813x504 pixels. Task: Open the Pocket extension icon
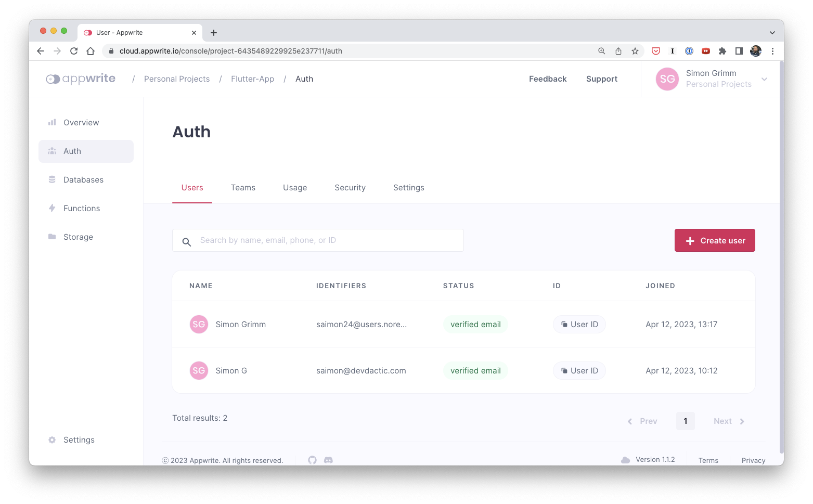(x=656, y=51)
